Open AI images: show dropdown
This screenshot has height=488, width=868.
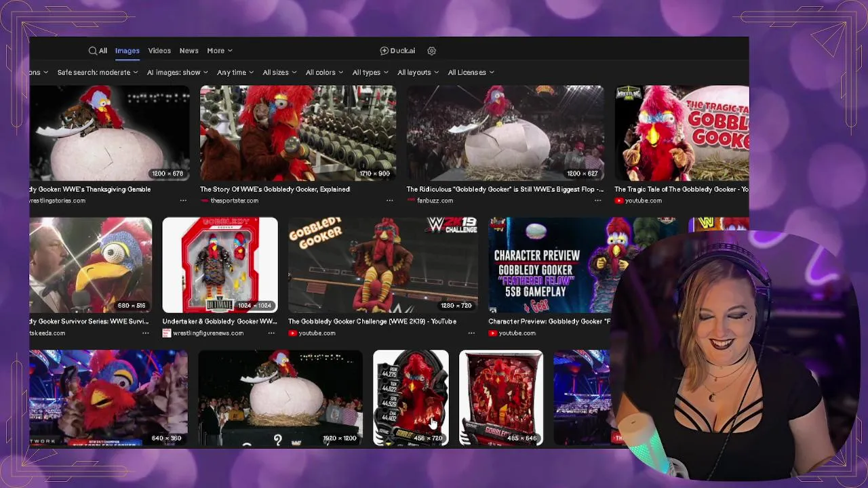point(177,73)
